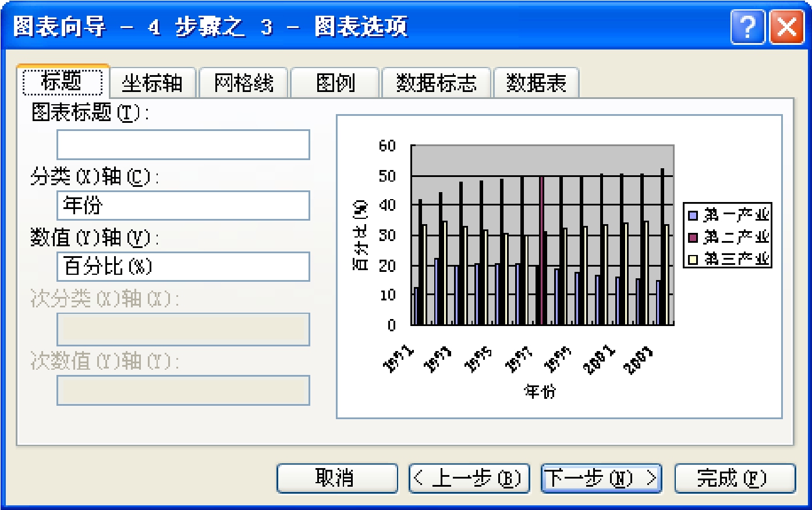Click the 第一产业 legend color swatch
This screenshot has height=510, width=812.
tap(693, 215)
